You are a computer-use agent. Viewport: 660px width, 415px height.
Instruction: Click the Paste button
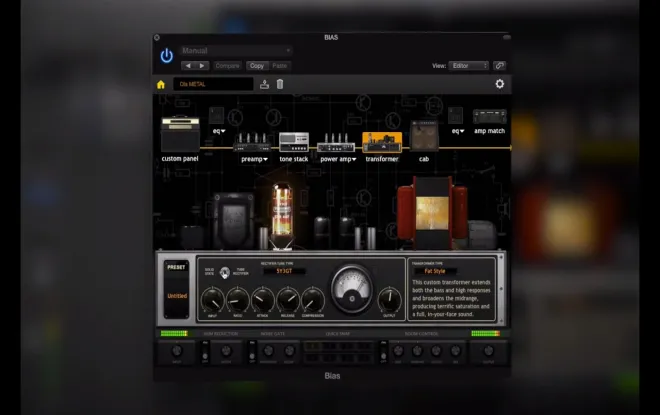(279, 66)
